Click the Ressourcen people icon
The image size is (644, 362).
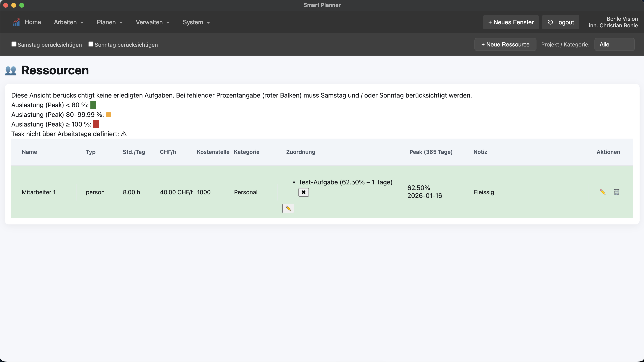click(x=11, y=70)
